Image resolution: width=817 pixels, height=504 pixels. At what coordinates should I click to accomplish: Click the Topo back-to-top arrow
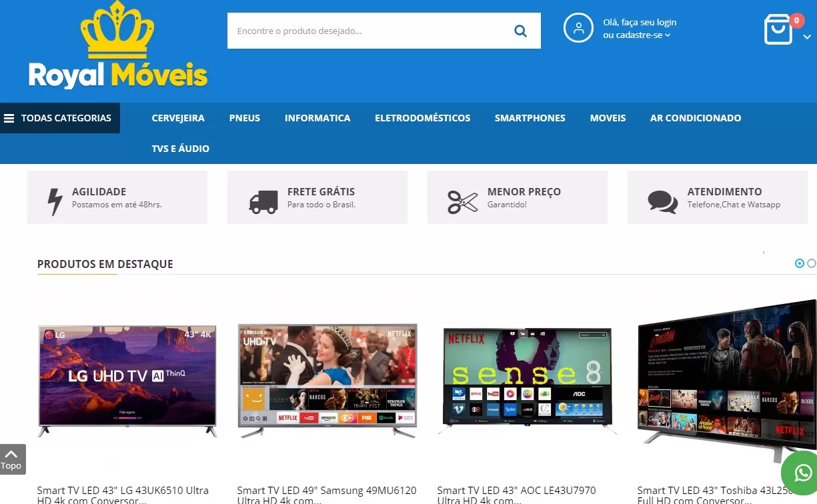[x=11, y=459]
